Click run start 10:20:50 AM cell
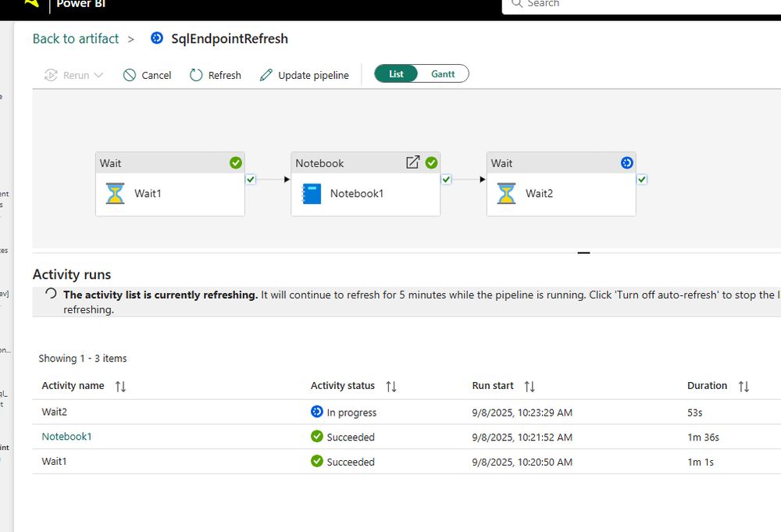 tap(522, 462)
